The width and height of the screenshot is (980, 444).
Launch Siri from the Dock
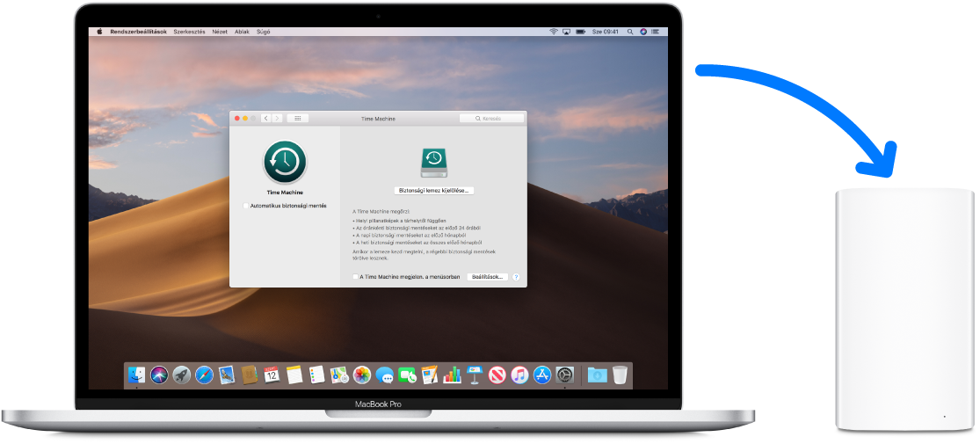[x=159, y=375]
